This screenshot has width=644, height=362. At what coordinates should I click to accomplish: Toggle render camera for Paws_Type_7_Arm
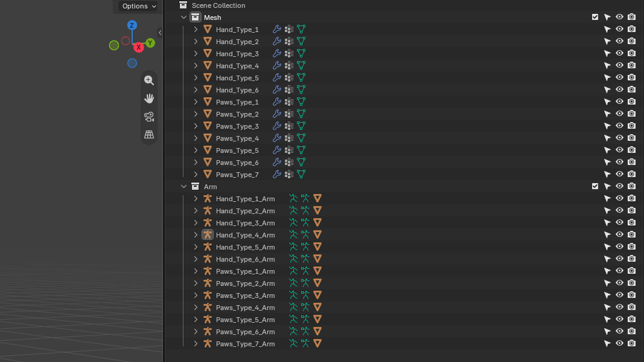coord(632,343)
